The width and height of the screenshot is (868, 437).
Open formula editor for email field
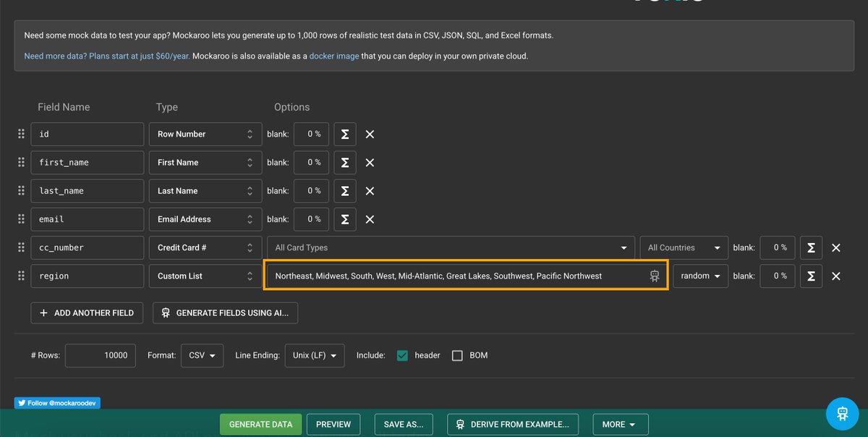tap(345, 218)
